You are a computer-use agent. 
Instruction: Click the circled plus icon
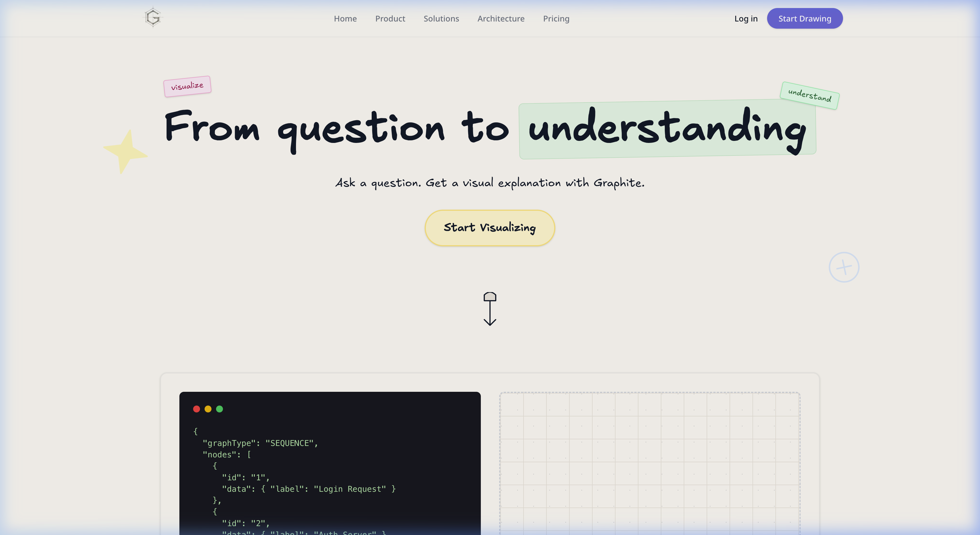tap(844, 267)
